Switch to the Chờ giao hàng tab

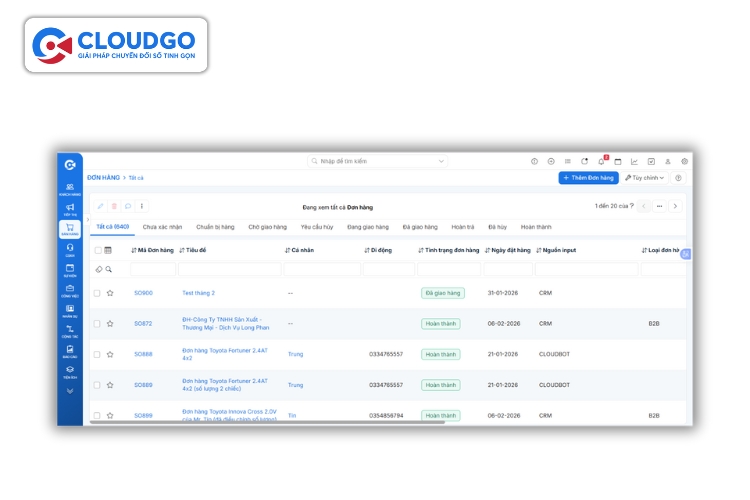coord(267,227)
